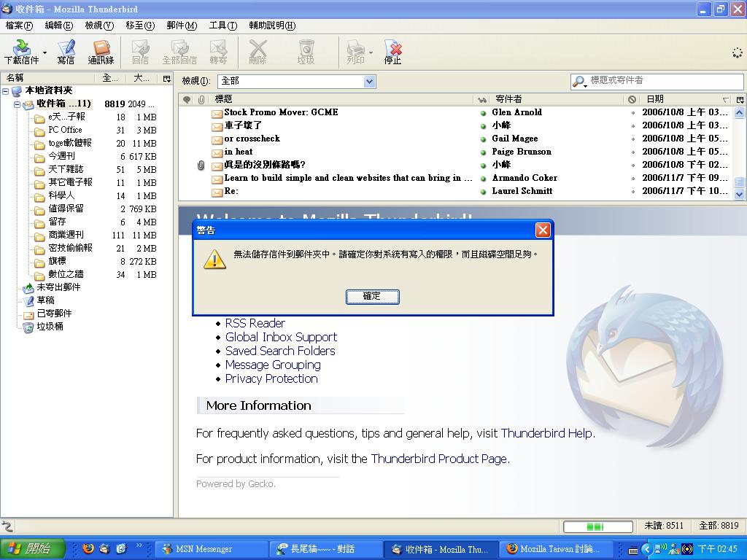This screenshot has width=747, height=560.
Task: Click the Windows 開始 Start button
Action: [32, 548]
